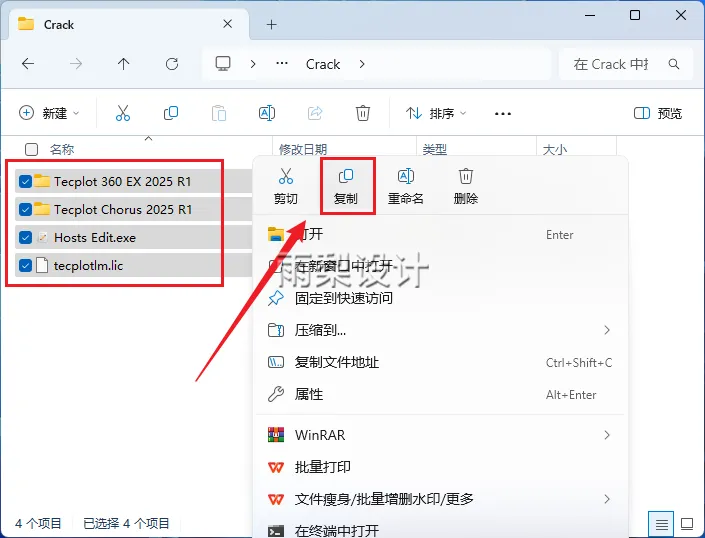Select 复制文件地址 menu entry
The height and width of the screenshot is (538, 705).
click(439, 362)
